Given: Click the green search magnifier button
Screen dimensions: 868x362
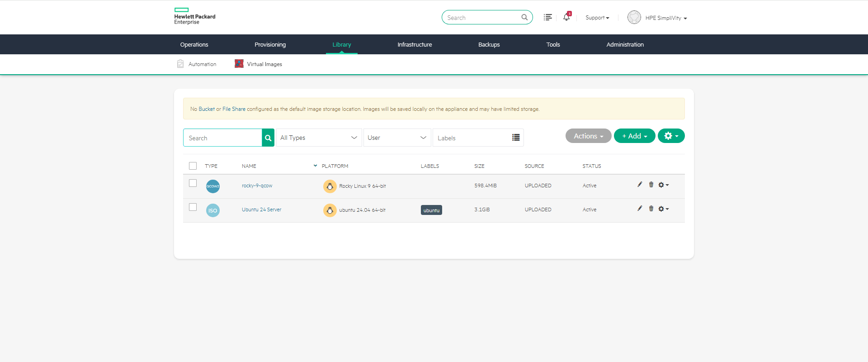Looking at the screenshot, I should click(268, 138).
